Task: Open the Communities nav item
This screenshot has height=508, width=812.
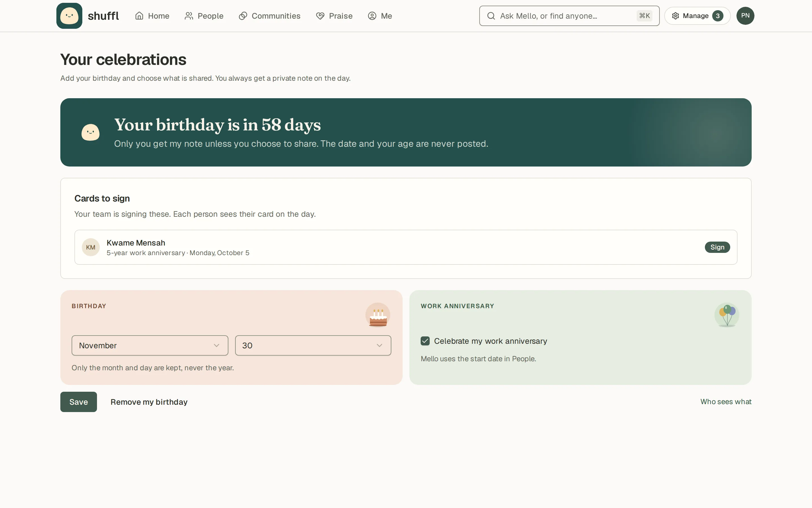Action: [270, 16]
